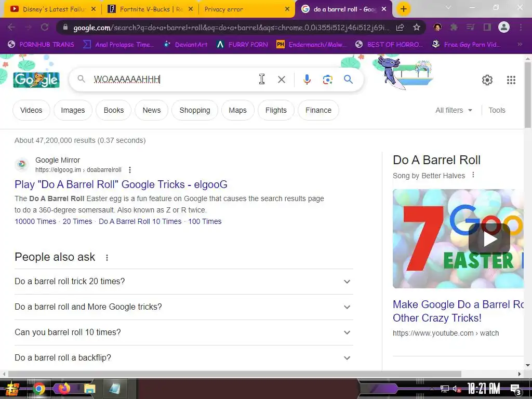Open People also ask options dots
532x399 pixels.
pos(107,258)
